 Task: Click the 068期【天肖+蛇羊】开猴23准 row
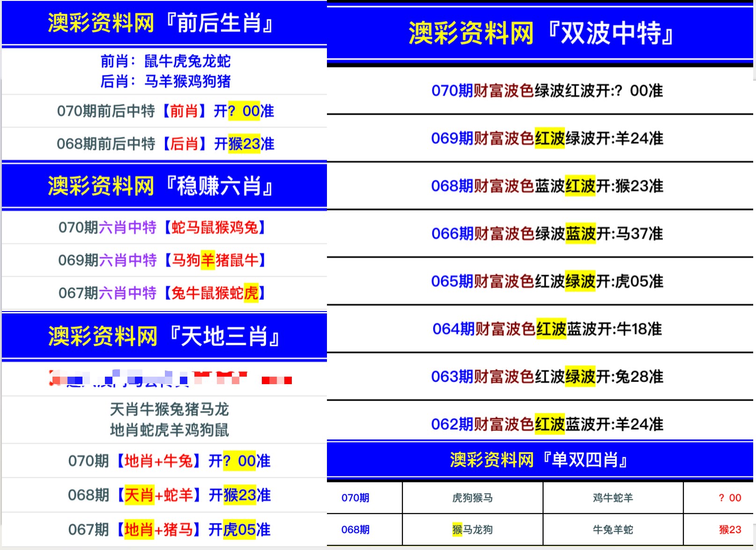tap(169, 495)
